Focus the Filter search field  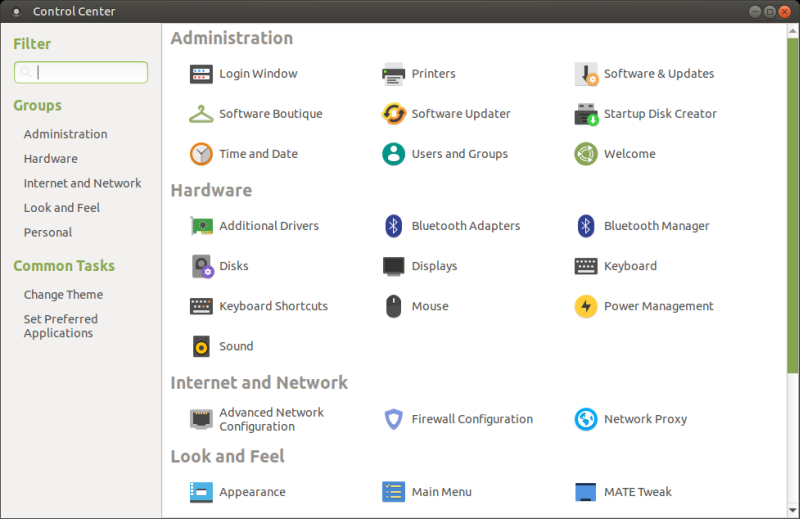pyautogui.click(x=81, y=72)
